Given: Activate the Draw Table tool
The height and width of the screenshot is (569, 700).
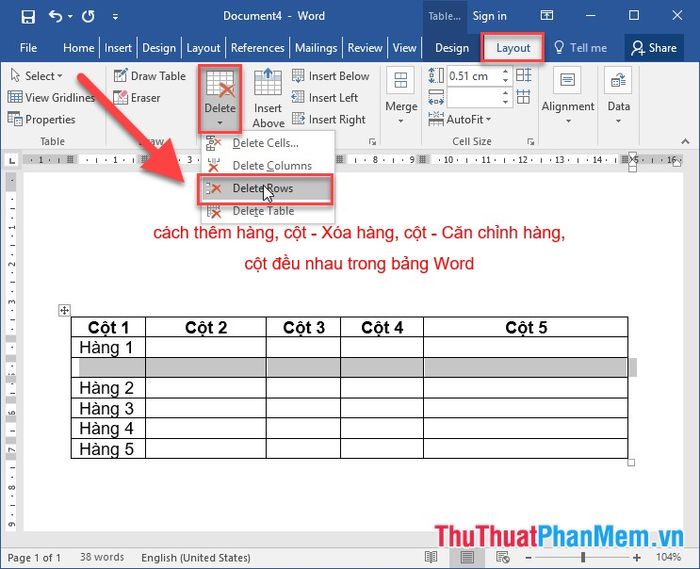Looking at the screenshot, I should pos(150,76).
